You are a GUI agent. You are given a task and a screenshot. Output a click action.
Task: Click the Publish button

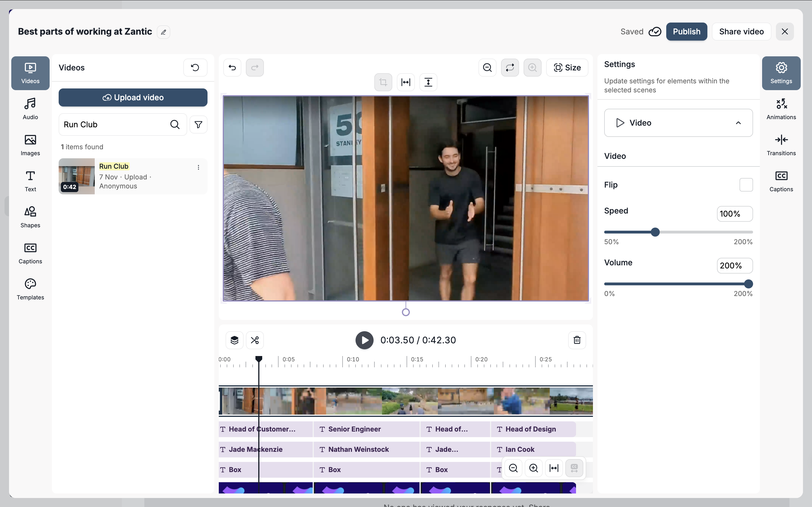click(x=686, y=32)
